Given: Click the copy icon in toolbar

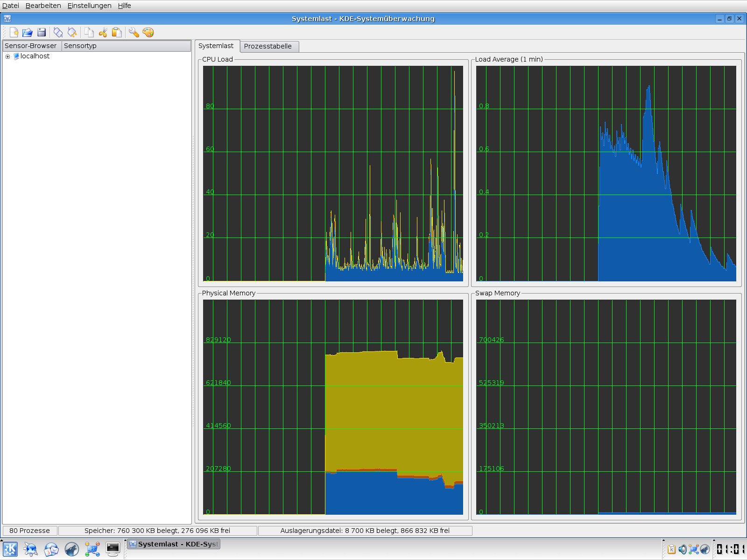Looking at the screenshot, I should pos(89,32).
